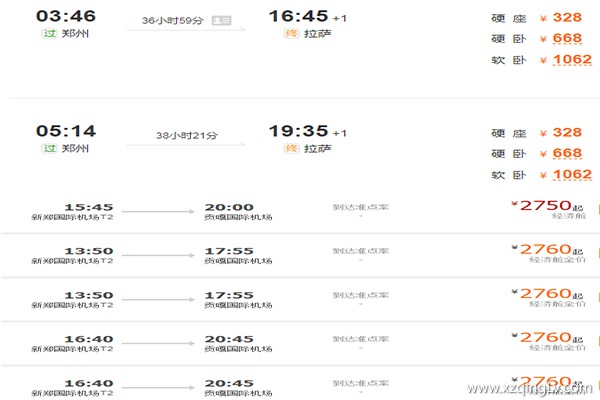Click the orange 终 badge under 19:35
Screen dimensions: 600x400
pos(291,148)
